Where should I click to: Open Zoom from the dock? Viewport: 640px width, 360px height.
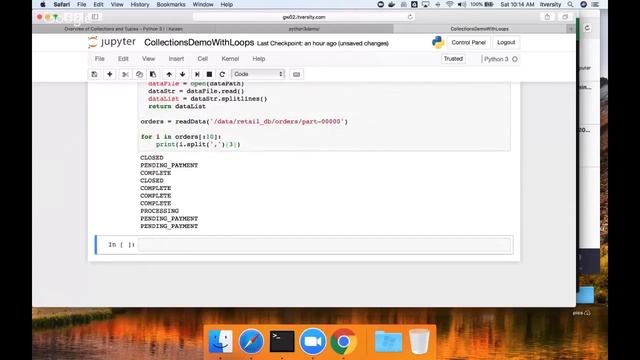(313, 341)
